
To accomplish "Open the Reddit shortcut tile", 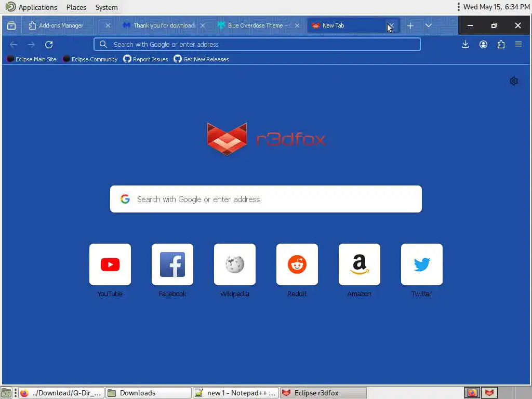I will click(297, 264).
